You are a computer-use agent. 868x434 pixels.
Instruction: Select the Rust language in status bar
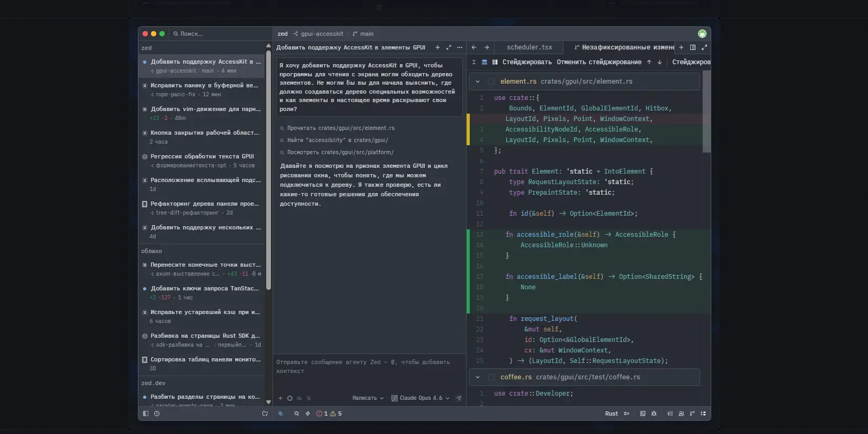[x=611, y=414]
